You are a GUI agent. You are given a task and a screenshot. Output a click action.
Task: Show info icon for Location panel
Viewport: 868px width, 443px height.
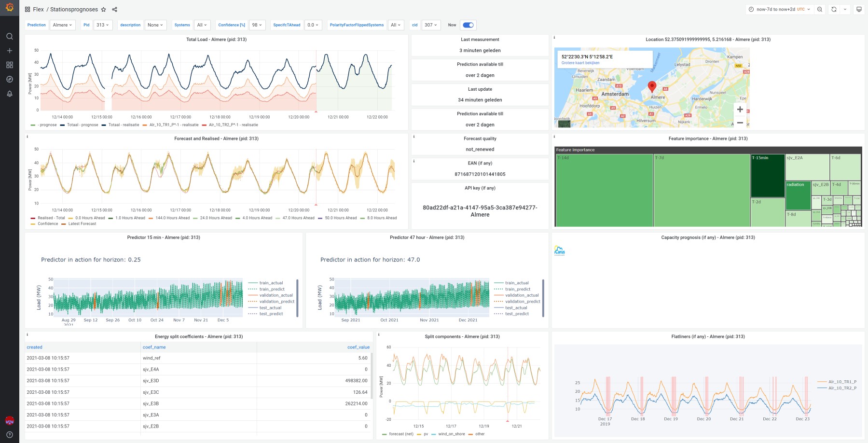pyautogui.click(x=554, y=37)
